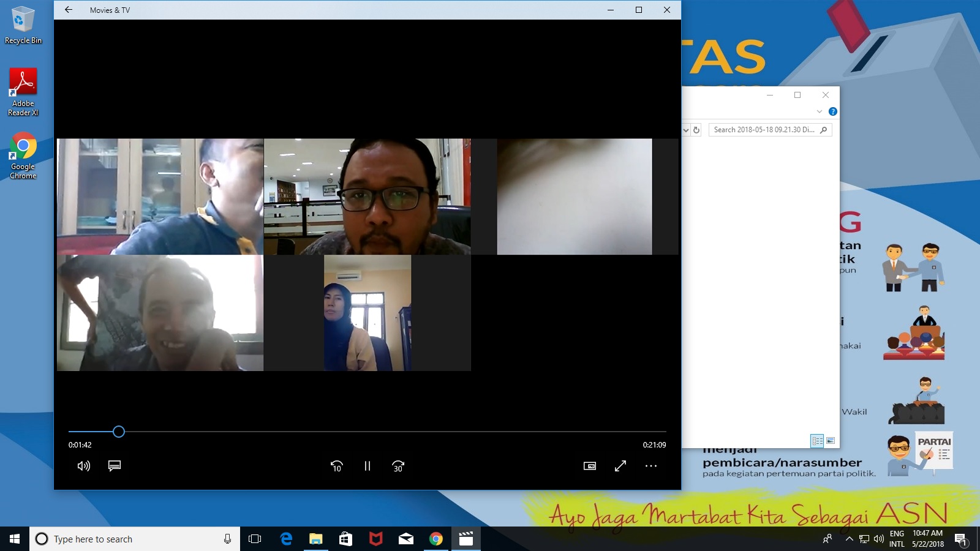The image size is (980, 551).
Task: Pause the video playback
Action: click(x=367, y=466)
